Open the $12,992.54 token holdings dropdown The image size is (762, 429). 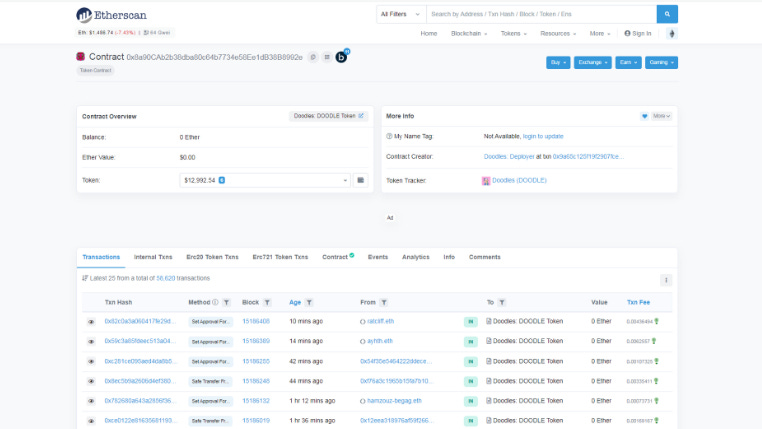point(265,180)
